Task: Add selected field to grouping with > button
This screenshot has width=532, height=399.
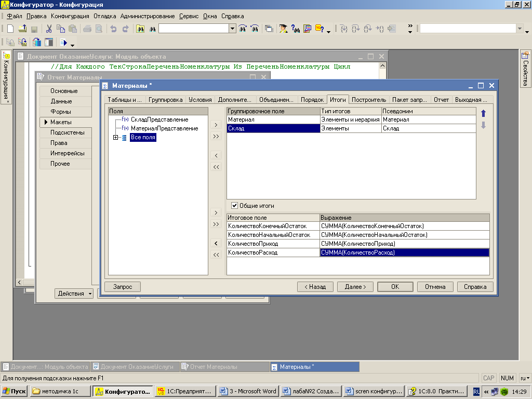Action: [217, 125]
